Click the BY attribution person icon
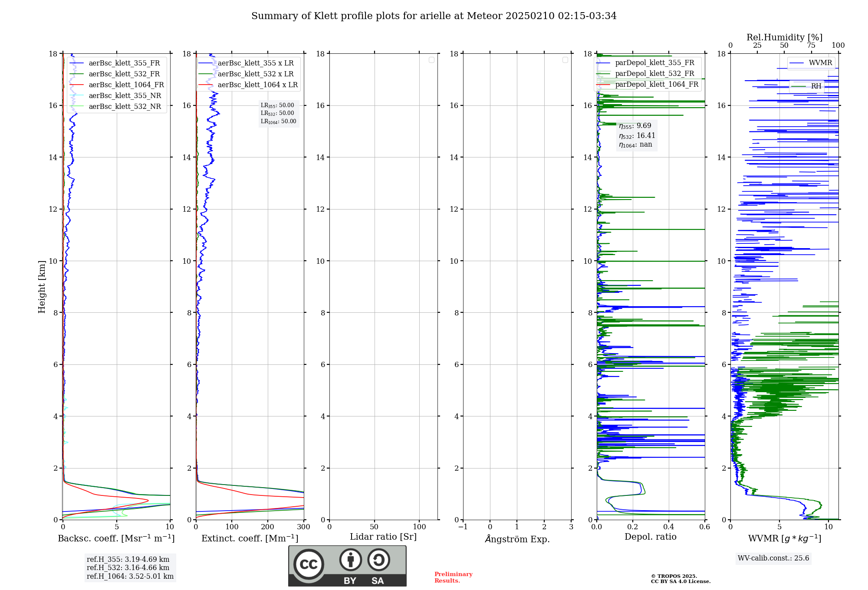This screenshot has height=590, width=868. [351, 560]
